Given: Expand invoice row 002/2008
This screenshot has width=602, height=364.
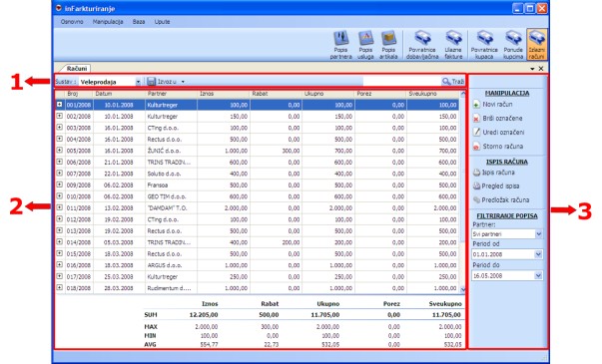Looking at the screenshot, I should 60,116.
